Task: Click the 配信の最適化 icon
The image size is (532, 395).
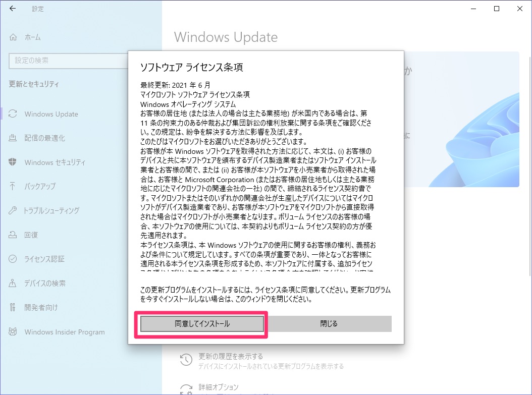Action: tap(13, 138)
